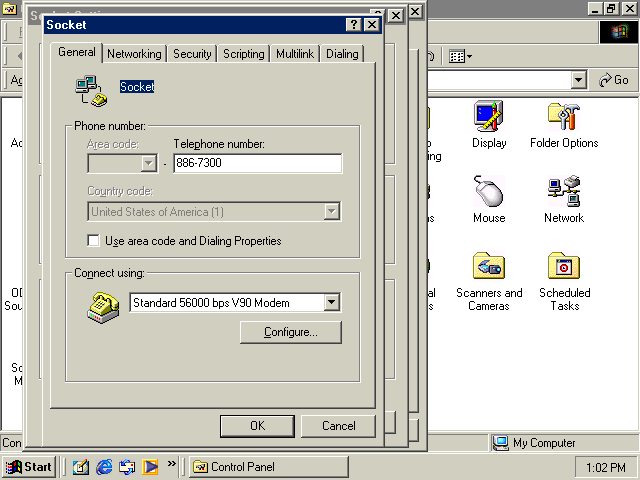The image size is (640, 480).
Task: Launch Outlook Express from the Quick Launch bar
Action: pos(127,466)
